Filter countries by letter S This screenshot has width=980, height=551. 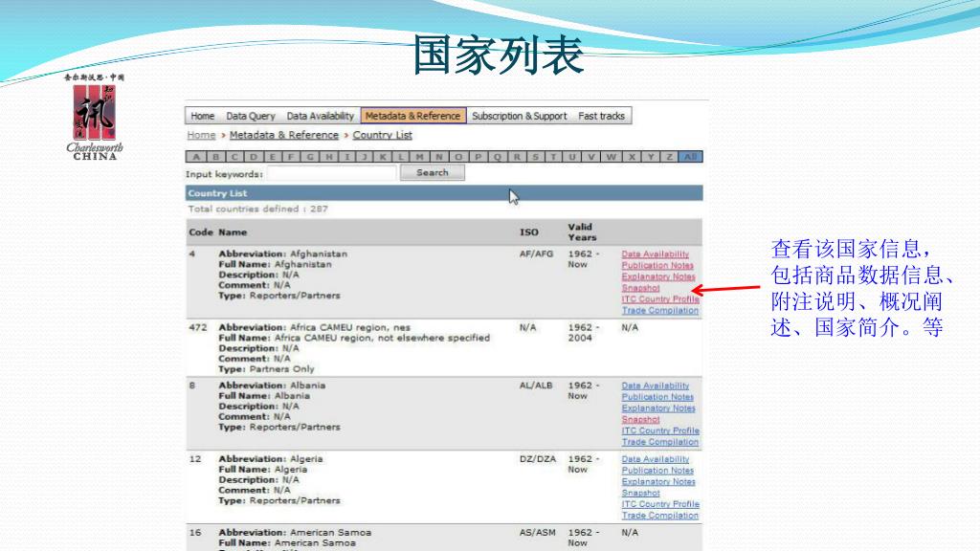(x=535, y=157)
